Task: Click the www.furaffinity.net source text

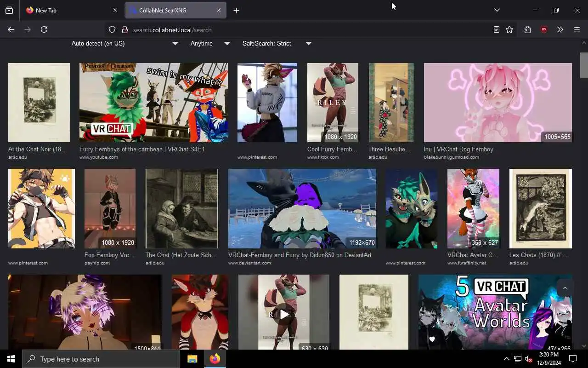Action: tap(467, 263)
